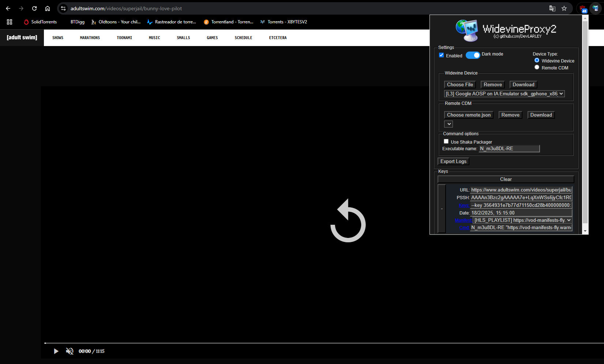Click the WidevineProxy2 globe monitor logo

[x=467, y=30]
